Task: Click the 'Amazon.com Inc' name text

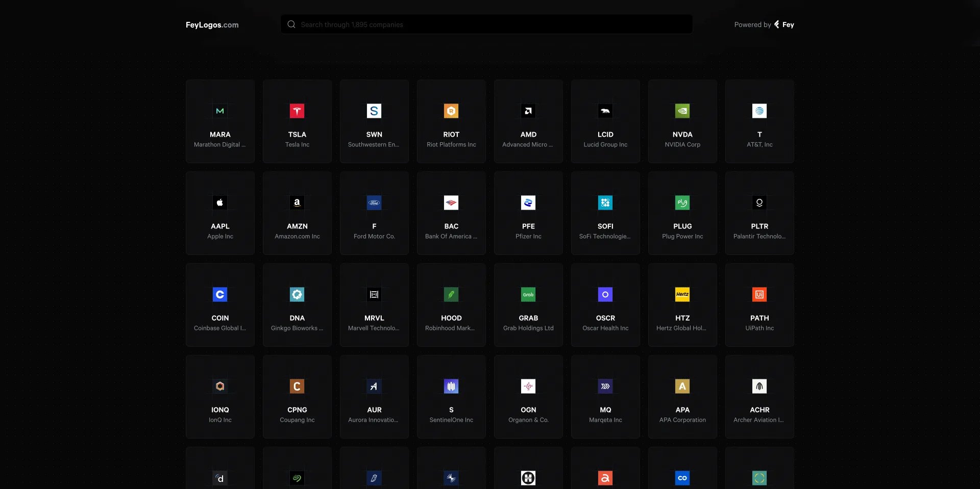Action: coord(297,237)
